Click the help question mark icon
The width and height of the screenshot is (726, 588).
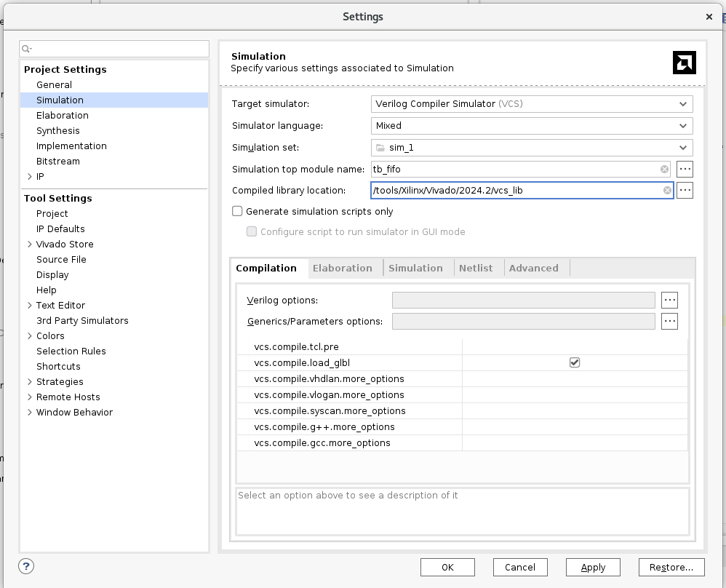[26, 566]
